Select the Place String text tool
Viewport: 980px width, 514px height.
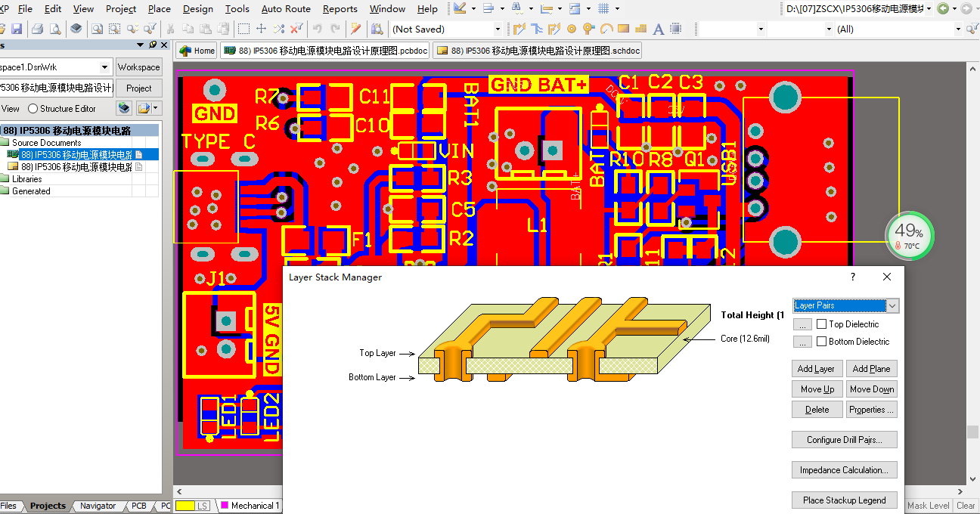[658, 29]
